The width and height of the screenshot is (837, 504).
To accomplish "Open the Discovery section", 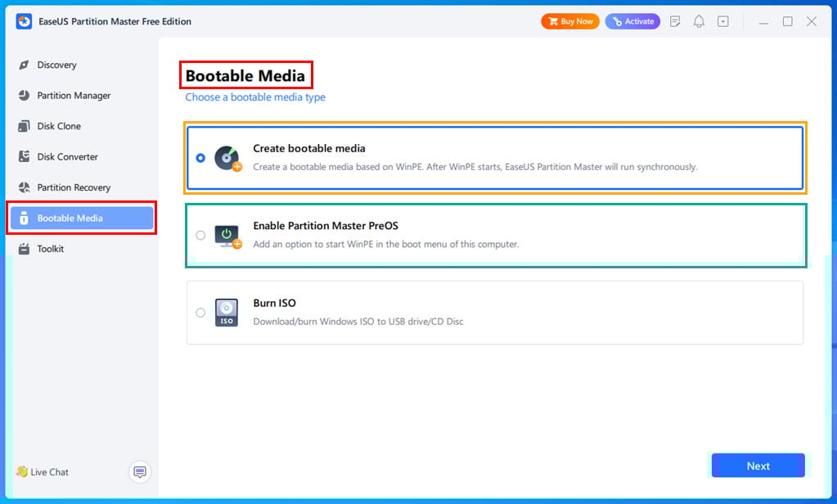I will [x=82, y=65].
